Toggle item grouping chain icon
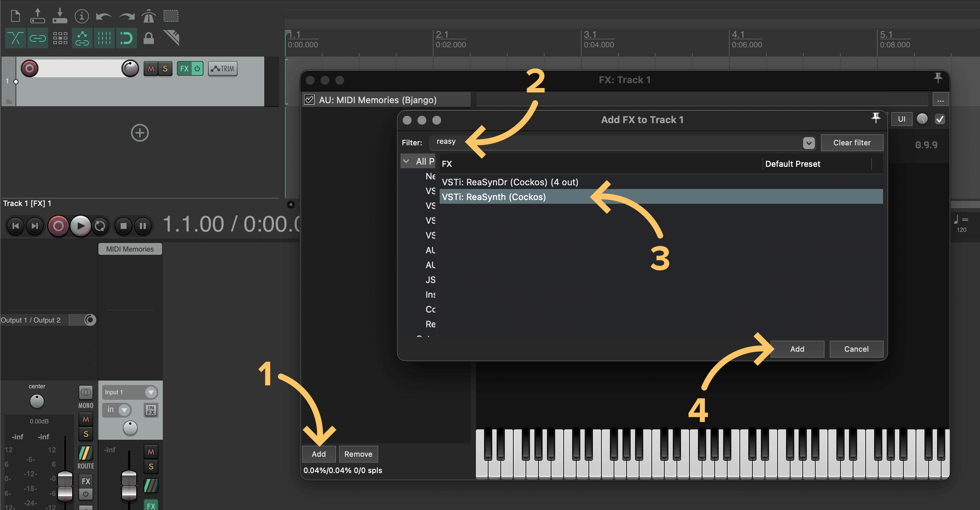 37,38
